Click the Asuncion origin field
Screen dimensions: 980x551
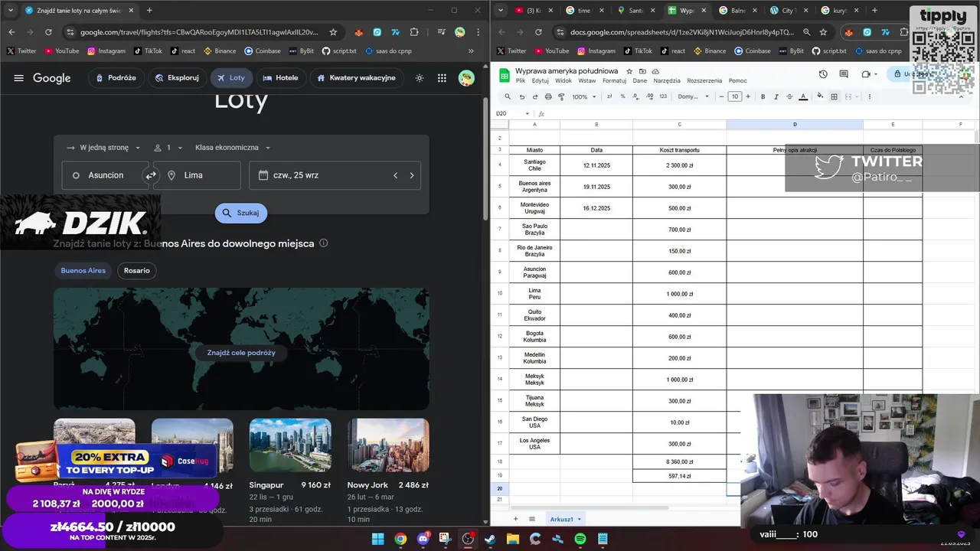point(106,175)
